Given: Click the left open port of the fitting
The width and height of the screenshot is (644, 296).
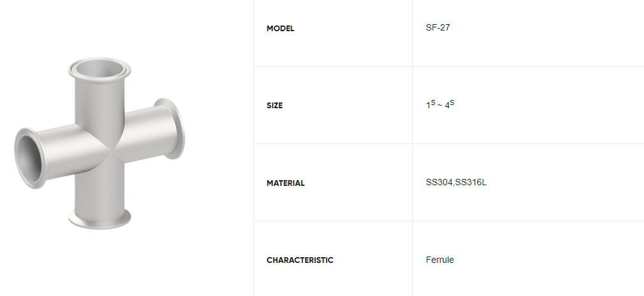Looking at the screenshot, I should [30, 158].
